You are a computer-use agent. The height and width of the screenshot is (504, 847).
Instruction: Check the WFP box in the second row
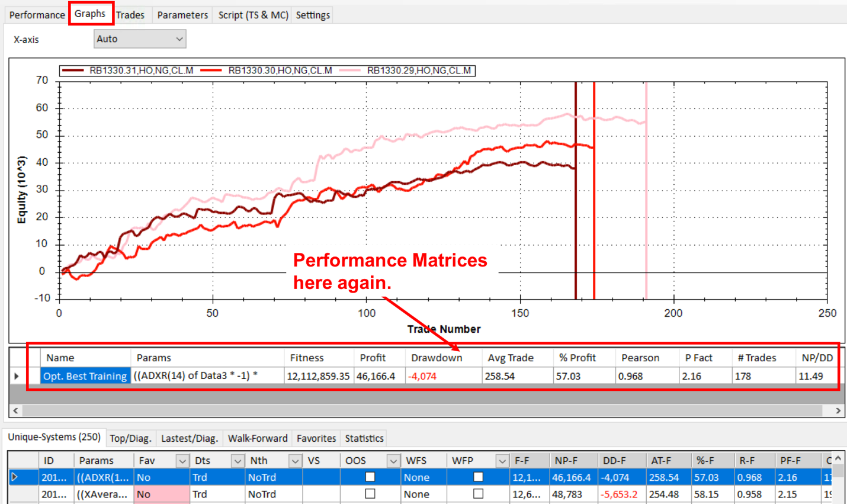click(x=478, y=493)
